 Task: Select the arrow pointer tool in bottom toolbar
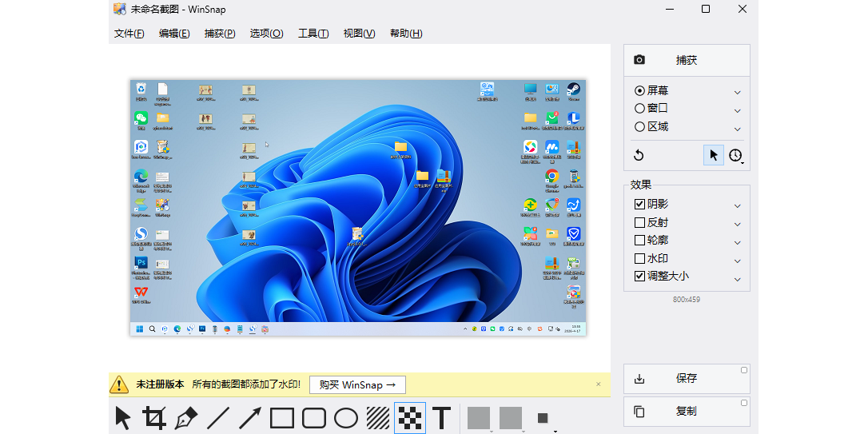tap(122, 418)
